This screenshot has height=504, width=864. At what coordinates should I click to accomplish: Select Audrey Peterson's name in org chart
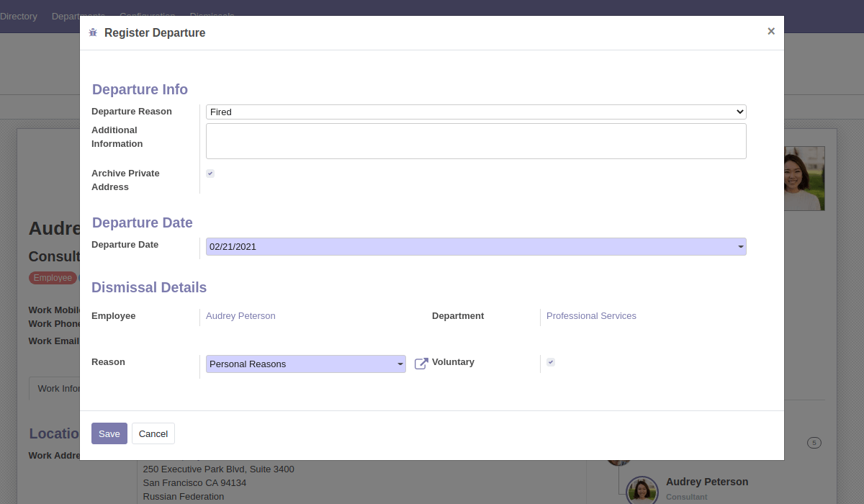click(706, 482)
